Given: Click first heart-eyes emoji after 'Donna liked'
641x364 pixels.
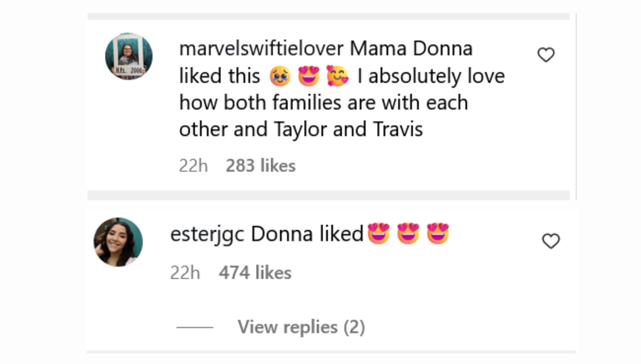Looking at the screenshot, I should coord(379,233).
